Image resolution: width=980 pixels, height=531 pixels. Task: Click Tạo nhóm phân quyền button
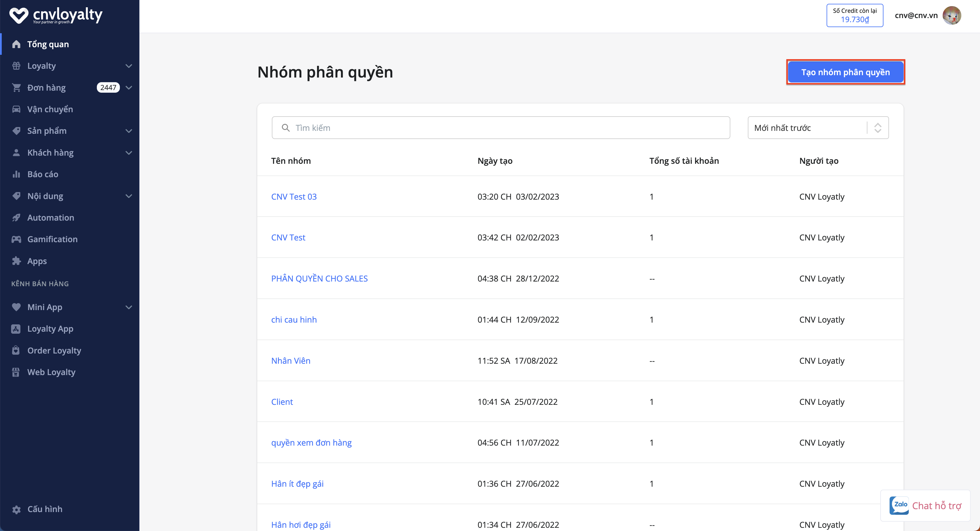(x=845, y=72)
